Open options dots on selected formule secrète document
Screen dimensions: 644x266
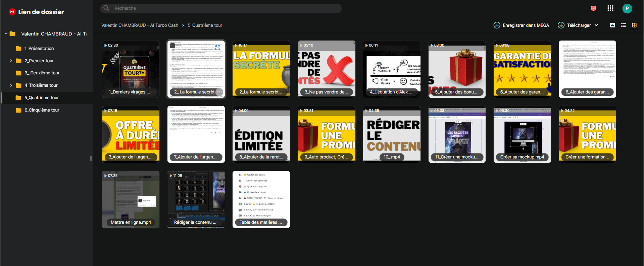[x=219, y=92]
